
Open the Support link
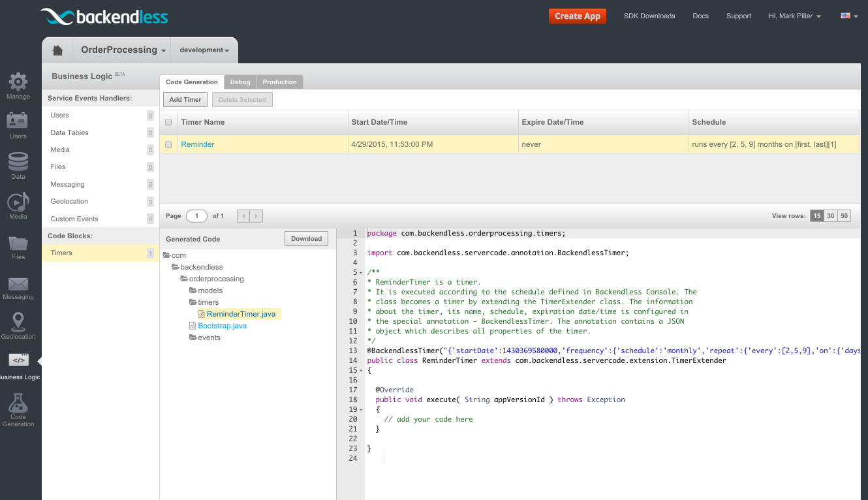(x=739, y=16)
